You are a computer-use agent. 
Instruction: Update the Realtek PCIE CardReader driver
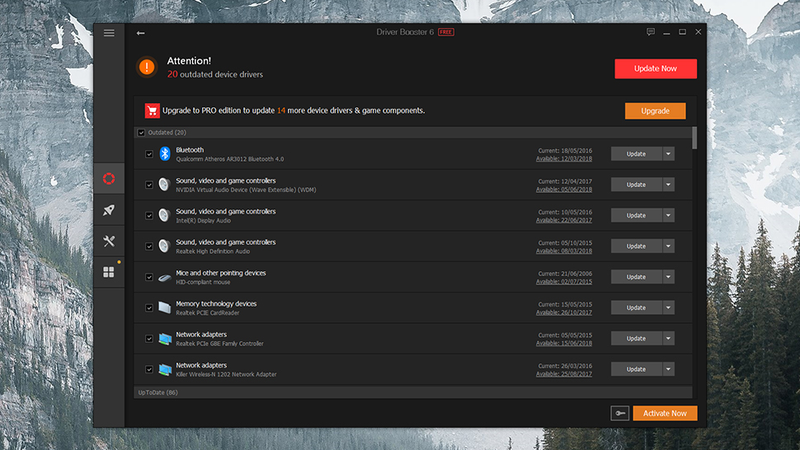(636, 308)
